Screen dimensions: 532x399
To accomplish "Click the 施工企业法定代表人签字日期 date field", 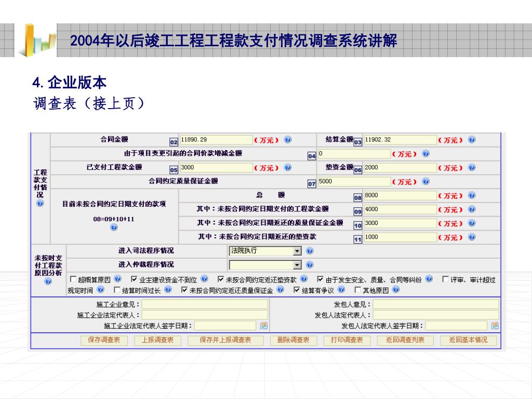I will coord(225,326).
